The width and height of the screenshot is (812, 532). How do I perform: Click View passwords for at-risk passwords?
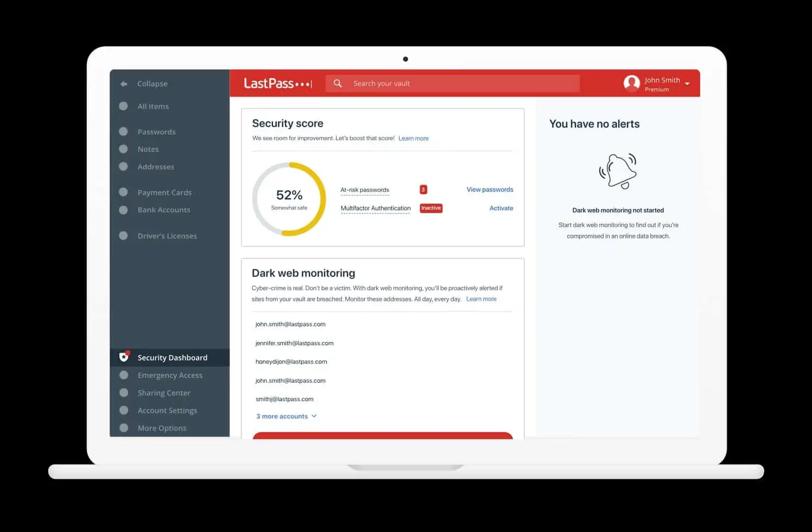tap(489, 189)
